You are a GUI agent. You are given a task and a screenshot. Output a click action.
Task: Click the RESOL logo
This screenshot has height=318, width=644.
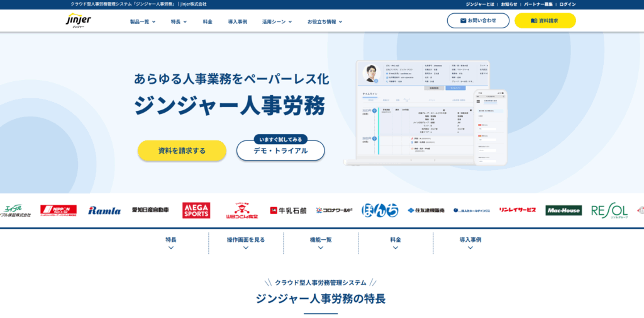[x=609, y=210]
